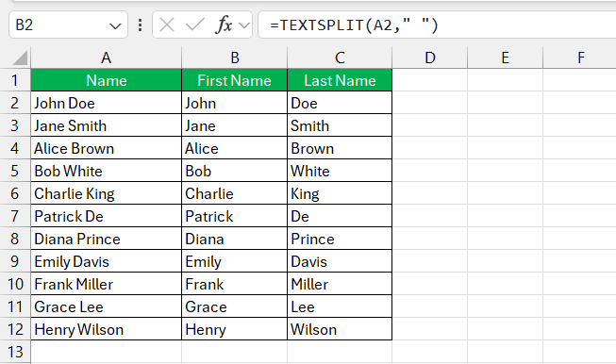Image resolution: width=616 pixels, height=364 pixels.
Task: Select cell containing 'Alice Brown'
Action: point(106,148)
